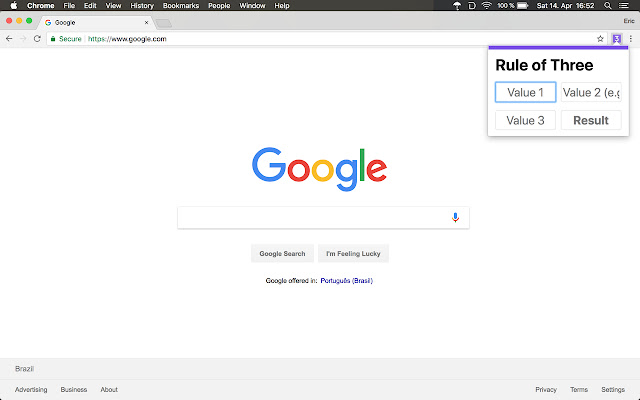Open Notification Center icon
The image size is (640, 400).
click(x=624, y=6)
